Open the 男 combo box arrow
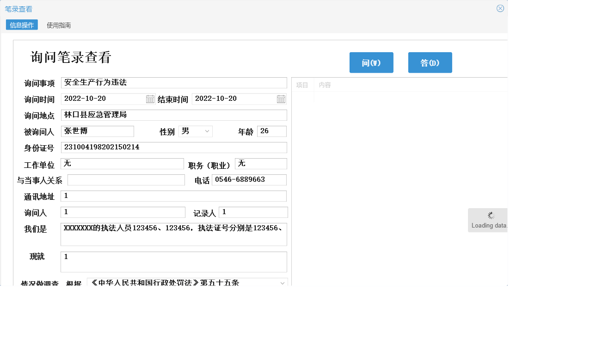 [207, 131]
